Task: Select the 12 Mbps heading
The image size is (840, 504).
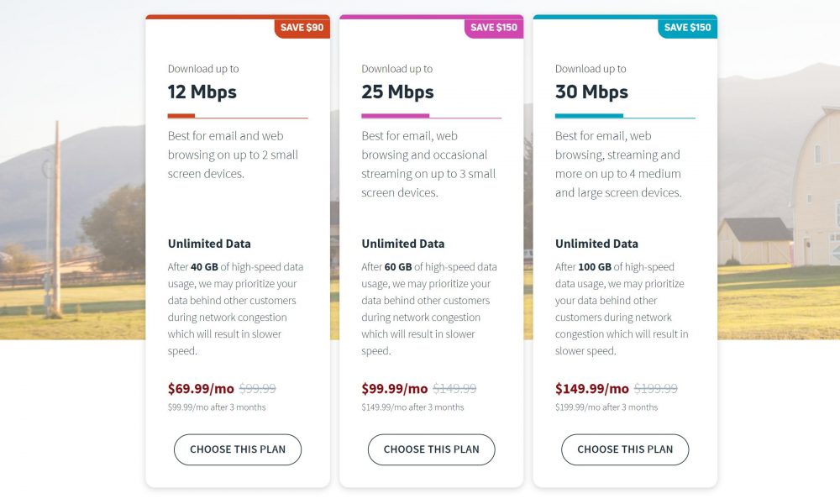Action: [x=202, y=92]
